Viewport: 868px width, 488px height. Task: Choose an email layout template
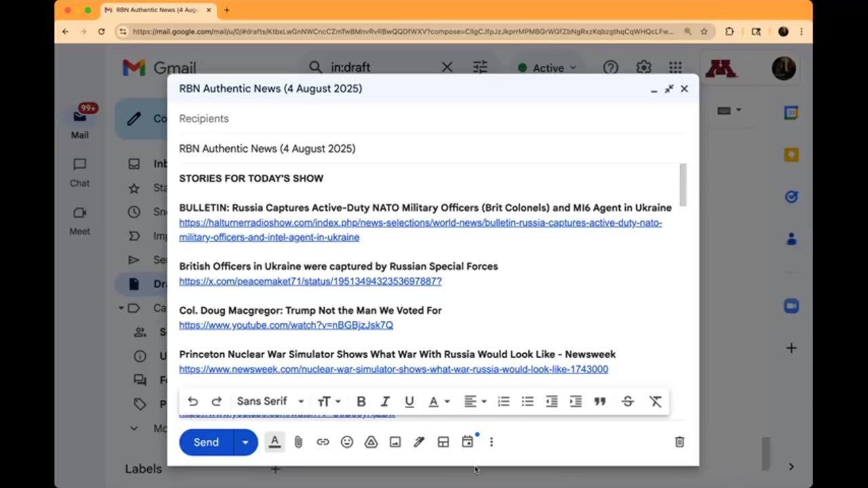point(443,442)
